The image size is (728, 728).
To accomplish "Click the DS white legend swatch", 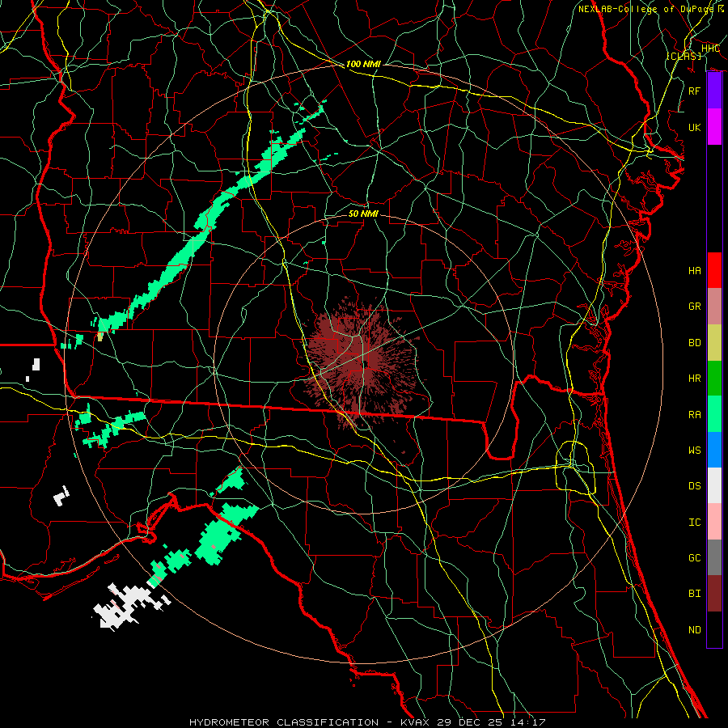I will [x=714, y=485].
